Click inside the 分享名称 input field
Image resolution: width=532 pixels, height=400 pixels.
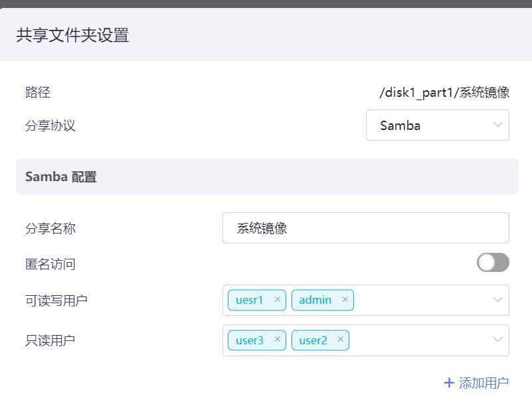click(365, 228)
